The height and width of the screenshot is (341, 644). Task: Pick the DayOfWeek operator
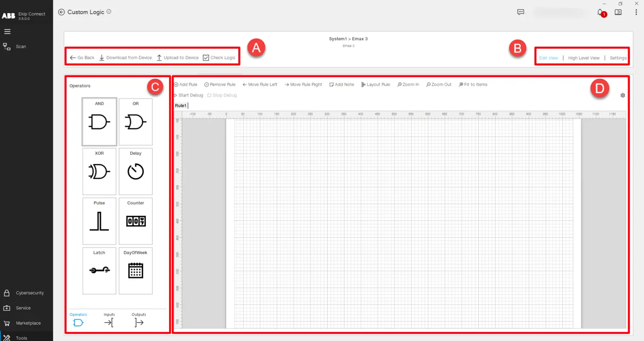[x=136, y=270]
